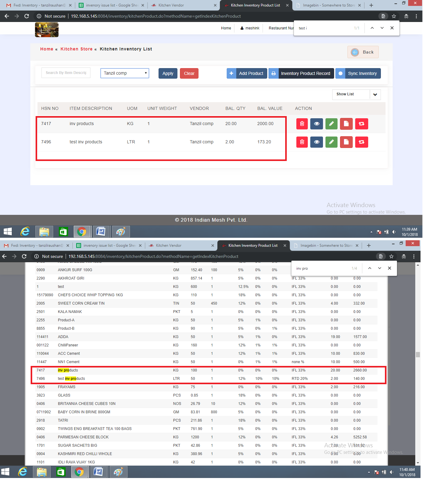Close the 'inv pro' find bar

tap(390, 268)
